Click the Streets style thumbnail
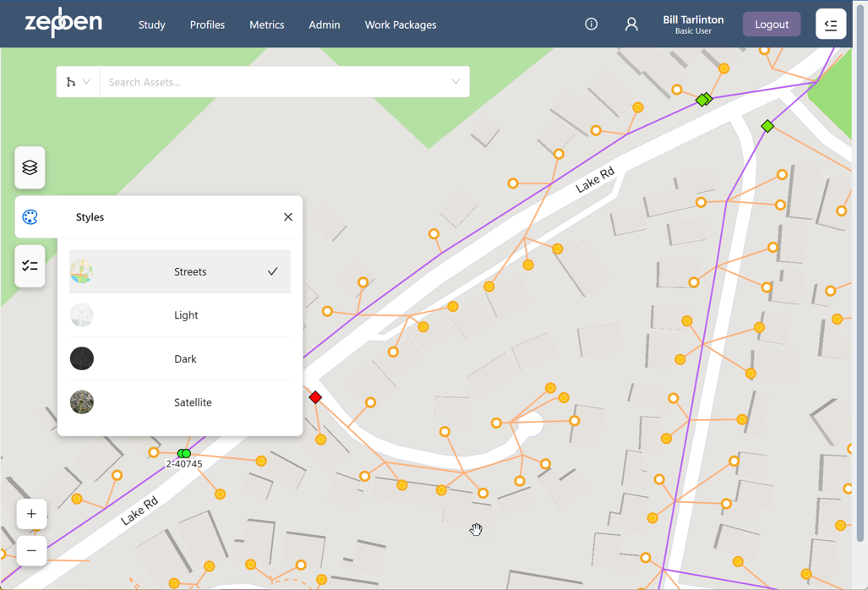 (x=82, y=271)
